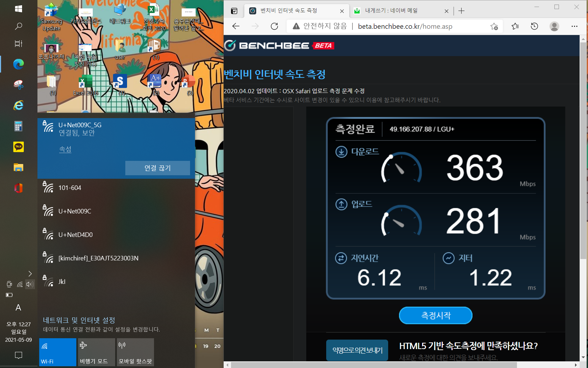Select the kimchiref E30AJT5223003N network
The height and width of the screenshot is (368, 588).
(116, 258)
